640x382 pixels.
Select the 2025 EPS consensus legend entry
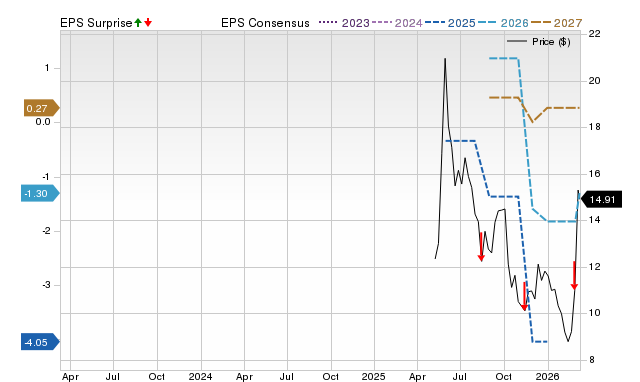click(x=450, y=23)
